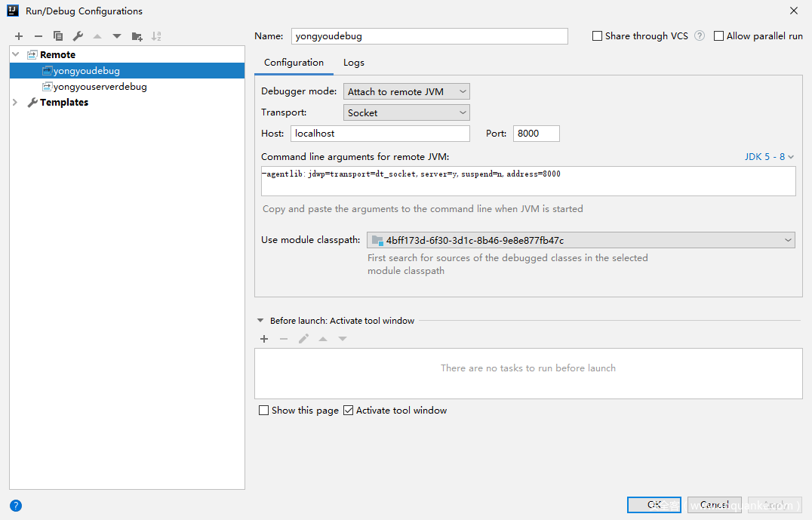Image resolution: width=812 pixels, height=520 pixels.
Task: Add a before launch task with plus icon
Action: (264, 339)
